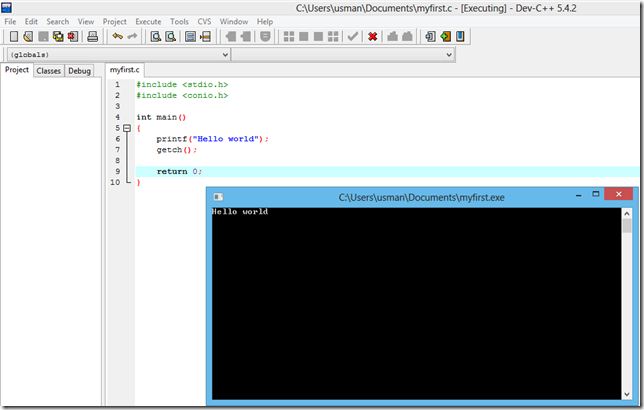The image size is (644, 410).
Task: Click the Find magnifier icon in toolbar
Action: pyautogui.click(x=155, y=37)
